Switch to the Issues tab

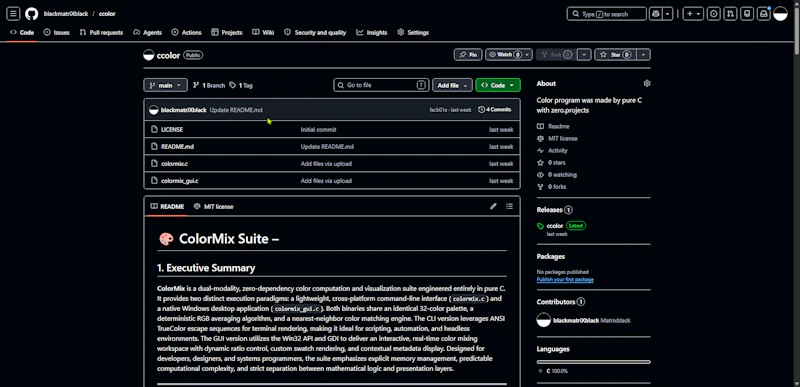[56, 32]
